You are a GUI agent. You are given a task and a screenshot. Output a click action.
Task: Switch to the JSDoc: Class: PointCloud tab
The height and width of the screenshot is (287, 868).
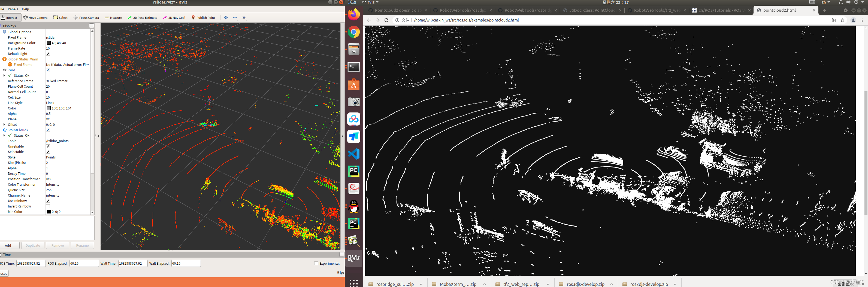(591, 10)
